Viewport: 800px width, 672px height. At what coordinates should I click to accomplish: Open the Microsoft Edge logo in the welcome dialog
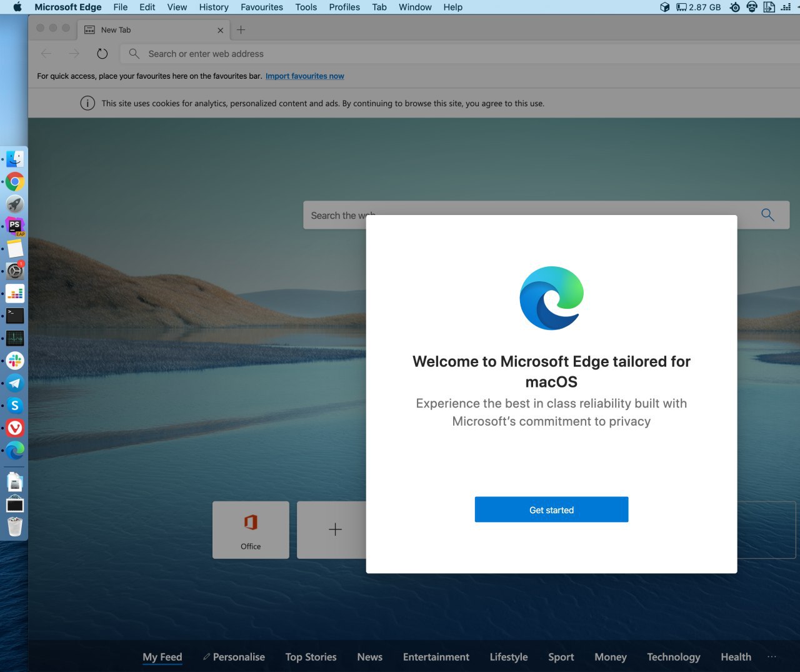point(551,298)
